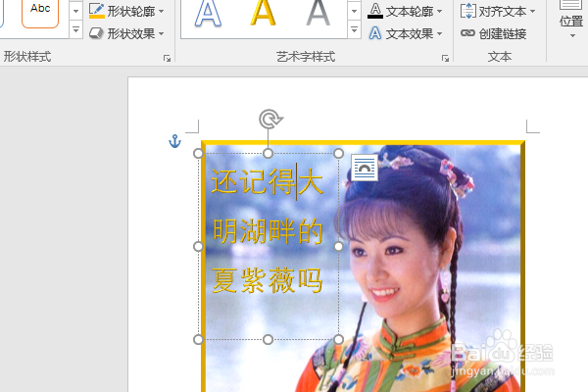This screenshot has height=392, width=588.
Task: Click the 创建链接 label
Action: [503, 34]
